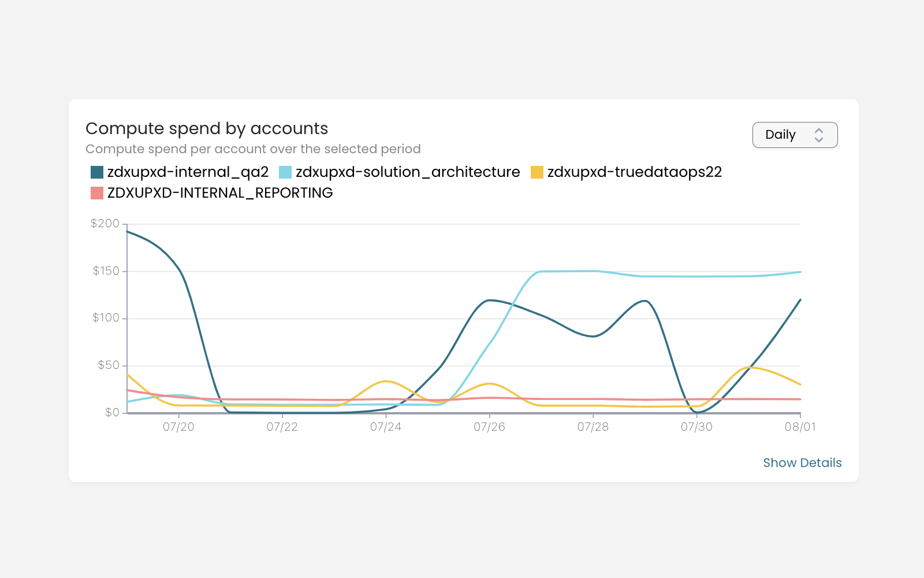The height and width of the screenshot is (578, 924).
Task: Click the 08/01 date tick label
Action: [x=800, y=427]
